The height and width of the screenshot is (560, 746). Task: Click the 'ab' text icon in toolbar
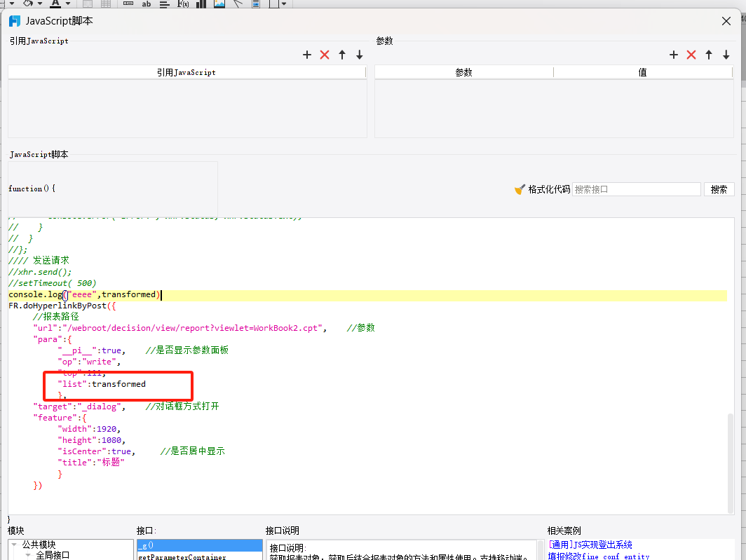coord(147,4)
